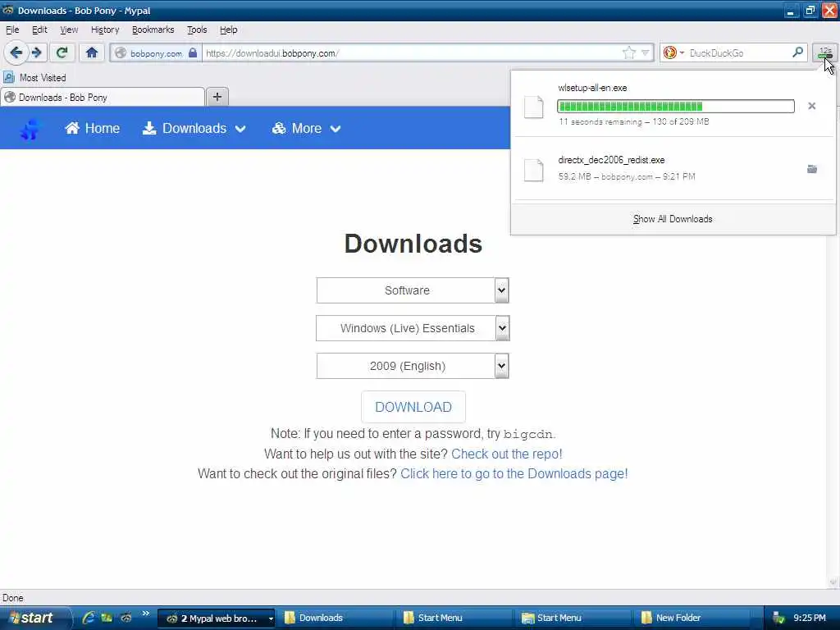
Task: Click the search magnifier icon
Action: [x=797, y=52]
